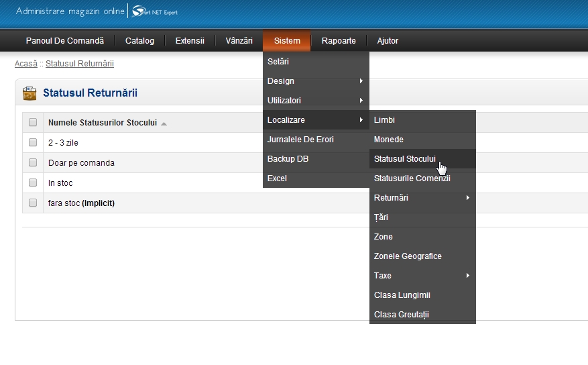588x365 pixels.
Task: Click the Statusul Returnării breadcrumb link
Action: [x=79, y=64]
